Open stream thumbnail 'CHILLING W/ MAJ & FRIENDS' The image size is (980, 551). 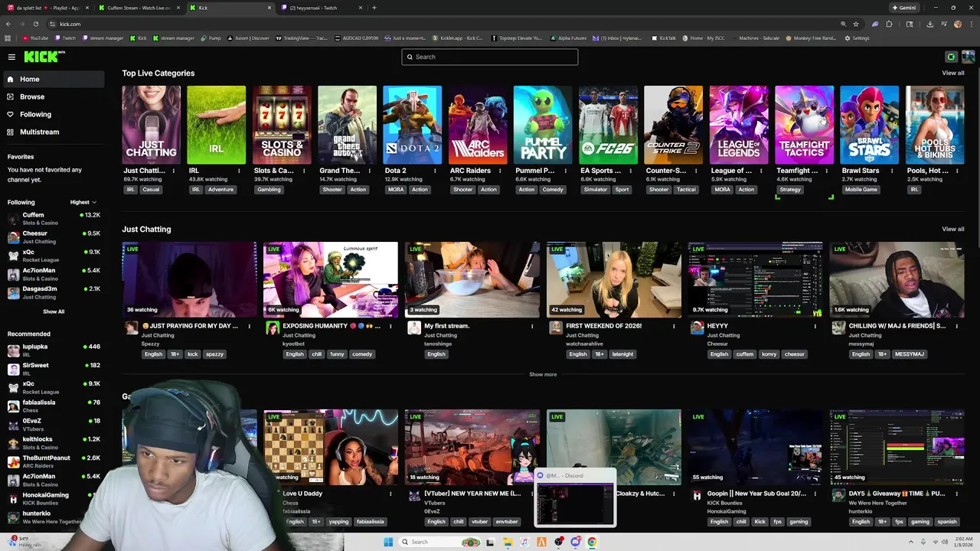point(897,279)
